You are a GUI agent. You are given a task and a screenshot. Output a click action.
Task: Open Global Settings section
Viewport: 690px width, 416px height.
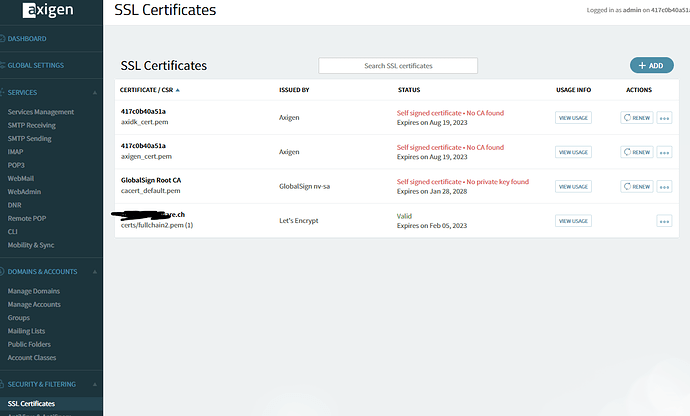[36, 65]
